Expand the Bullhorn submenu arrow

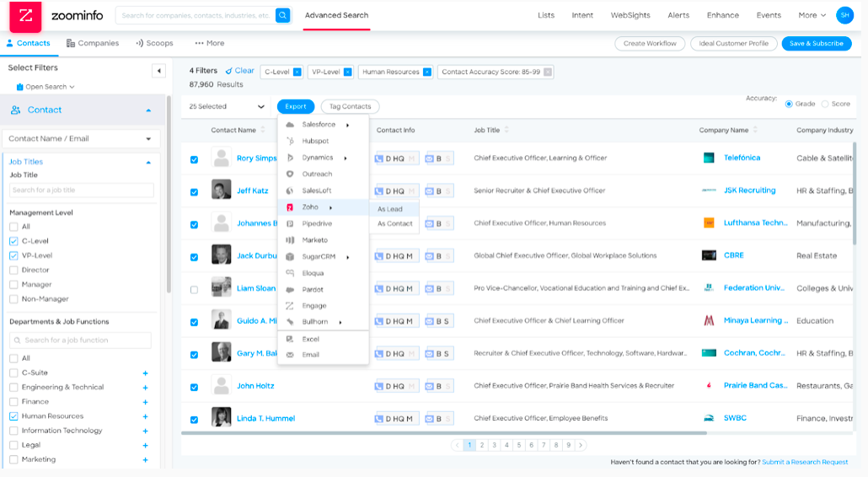click(340, 322)
